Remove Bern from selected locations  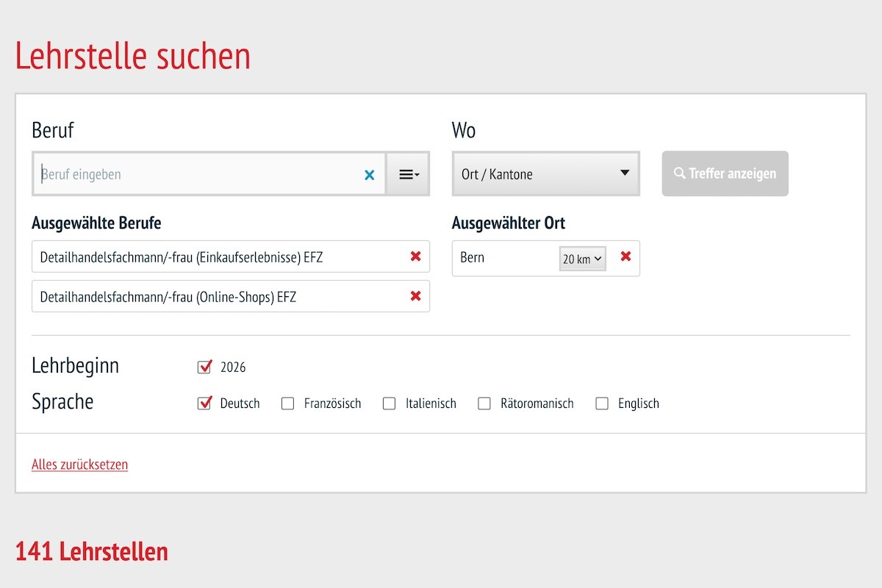625,257
